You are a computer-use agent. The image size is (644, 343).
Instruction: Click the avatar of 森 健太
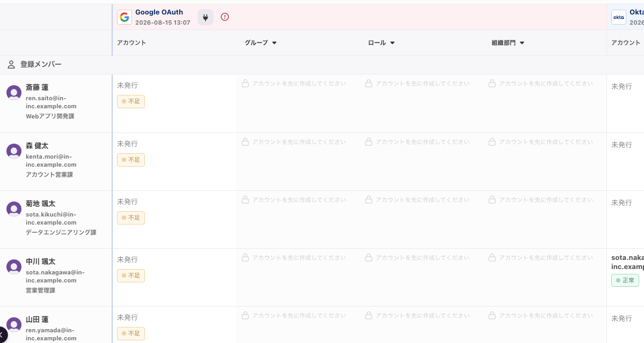click(14, 151)
